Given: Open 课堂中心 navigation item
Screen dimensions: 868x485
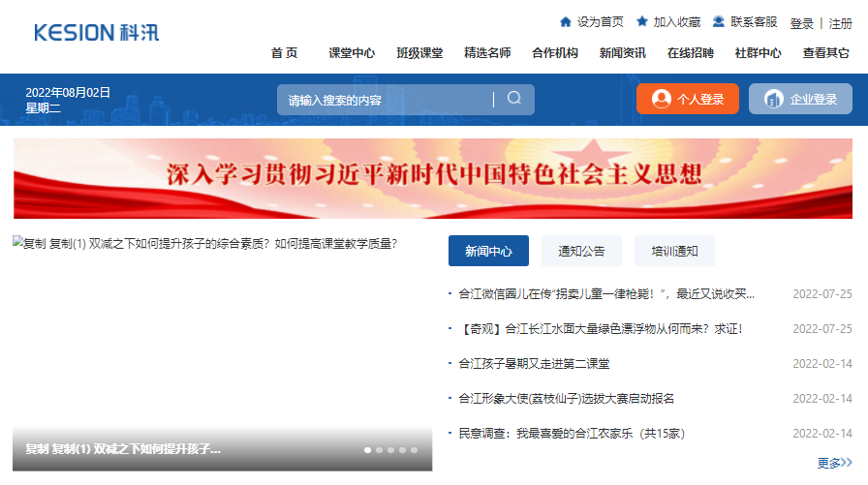Looking at the screenshot, I should click(x=352, y=53).
